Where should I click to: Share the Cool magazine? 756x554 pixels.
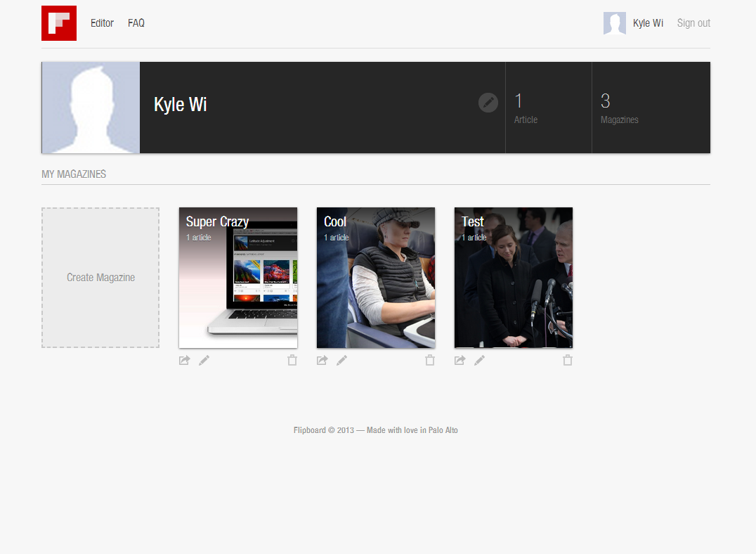click(x=322, y=360)
